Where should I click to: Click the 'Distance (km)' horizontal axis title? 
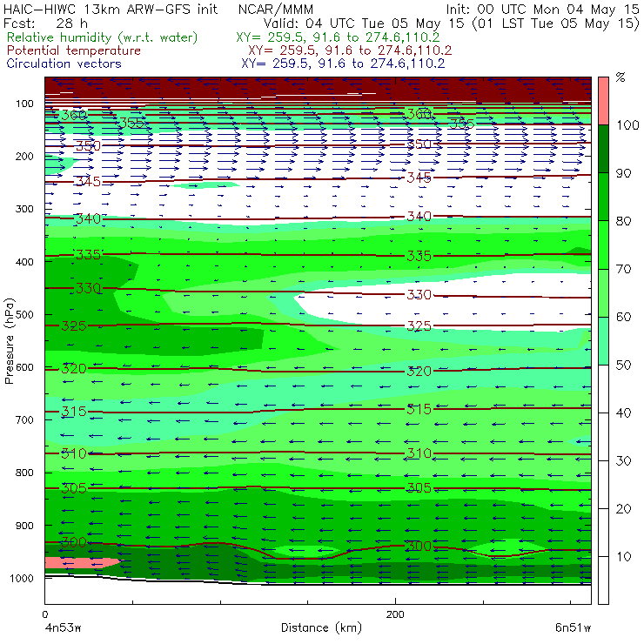click(322, 627)
